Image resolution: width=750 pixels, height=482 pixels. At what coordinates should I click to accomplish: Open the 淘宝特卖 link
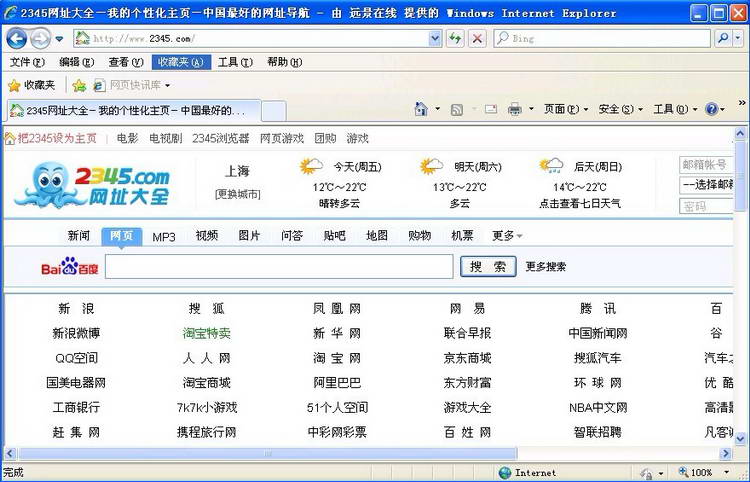[x=207, y=333]
